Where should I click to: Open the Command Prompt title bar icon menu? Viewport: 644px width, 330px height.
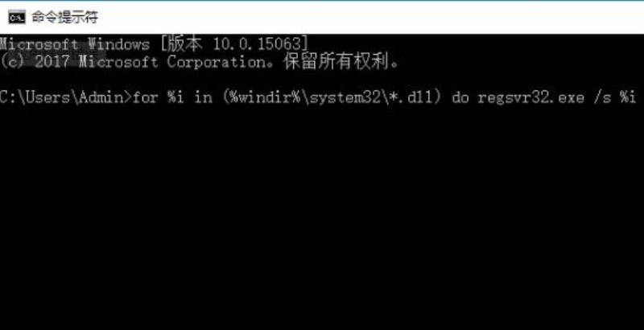17,18
